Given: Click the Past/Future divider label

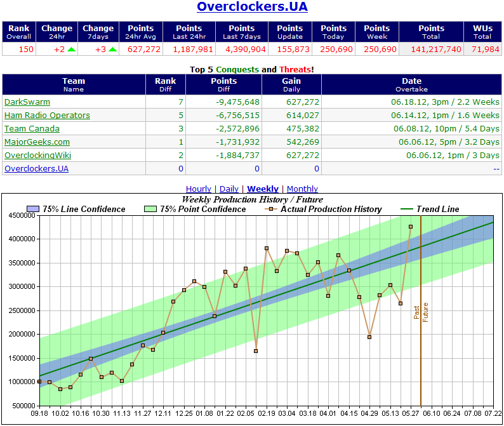Looking at the screenshot, I should pyautogui.click(x=421, y=312).
